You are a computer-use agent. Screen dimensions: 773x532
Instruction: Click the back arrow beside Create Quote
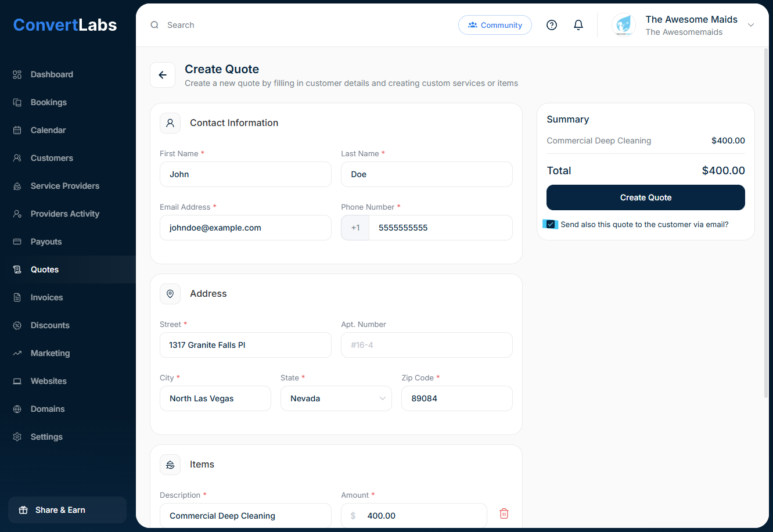(163, 75)
